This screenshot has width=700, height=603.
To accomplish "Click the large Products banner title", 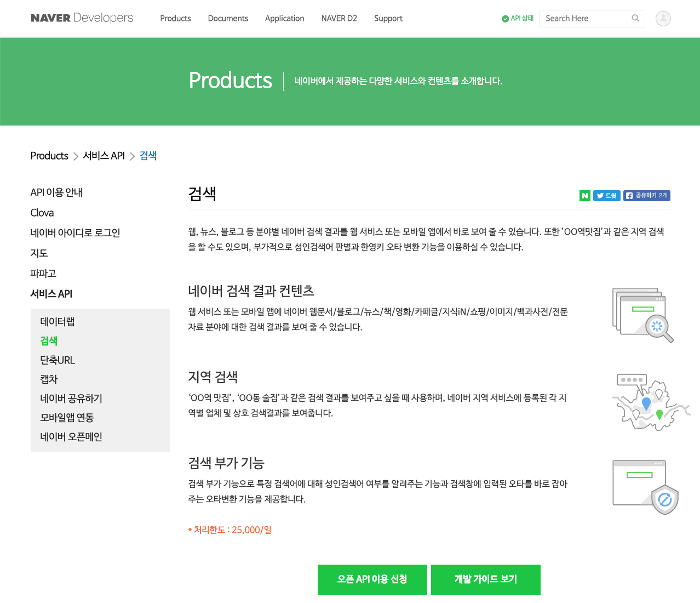I will pos(231,81).
